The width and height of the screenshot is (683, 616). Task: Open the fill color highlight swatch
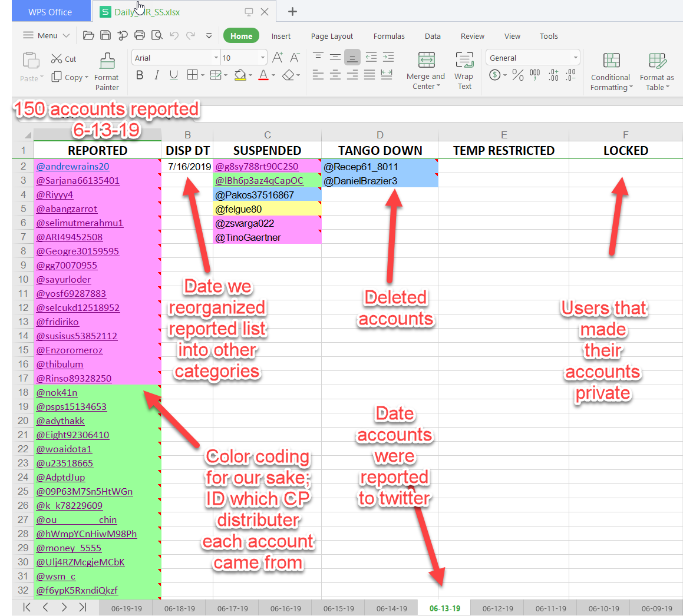pos(240,75)
